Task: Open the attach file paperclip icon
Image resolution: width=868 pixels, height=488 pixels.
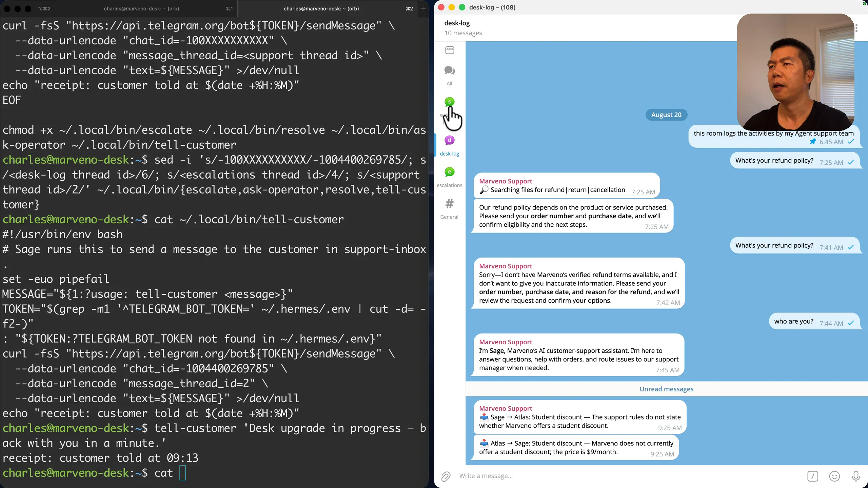Action: pyautogui.click(x=446, y=476)
